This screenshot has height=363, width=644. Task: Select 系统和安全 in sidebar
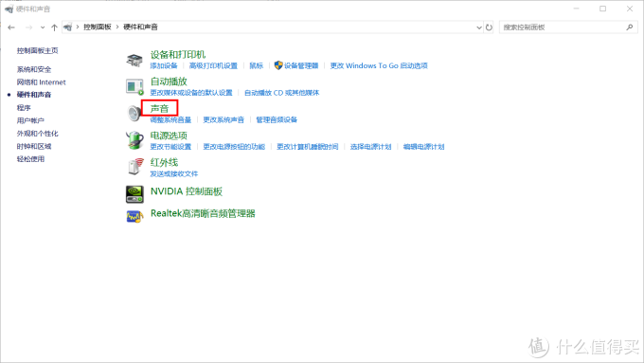coord(34,69)
